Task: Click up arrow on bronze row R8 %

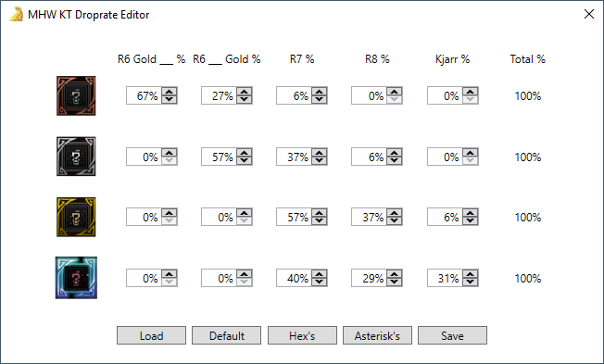Action: (395, 92)
